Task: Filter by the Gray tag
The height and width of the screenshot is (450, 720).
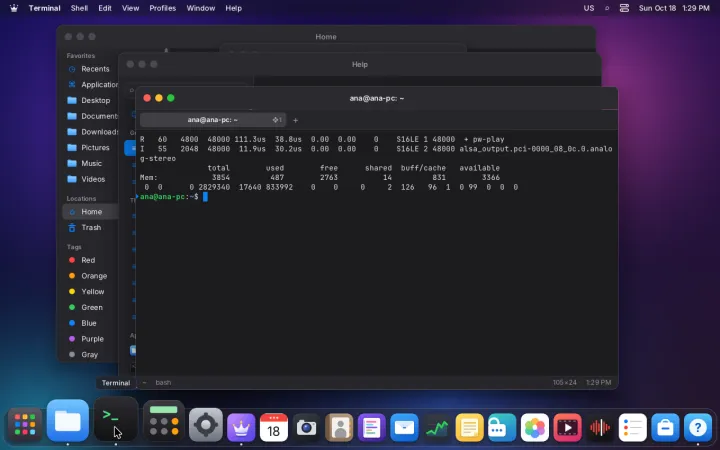Action: (90, 354)
